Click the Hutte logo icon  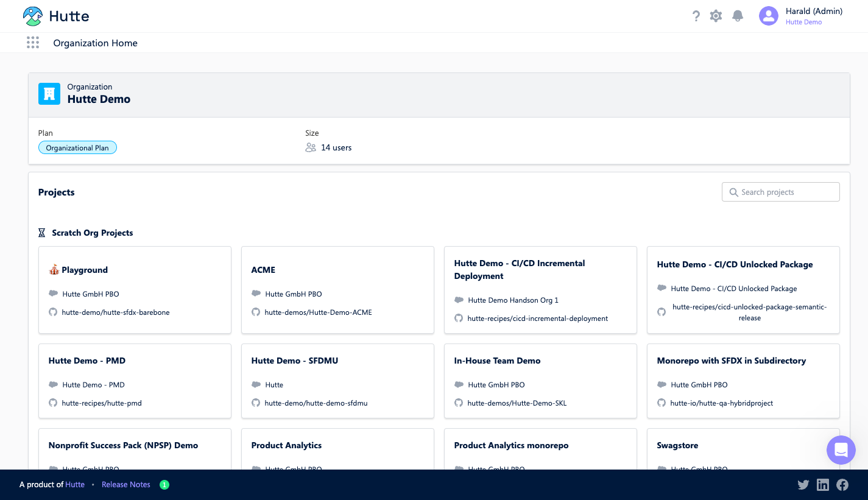tap(33, 16)
